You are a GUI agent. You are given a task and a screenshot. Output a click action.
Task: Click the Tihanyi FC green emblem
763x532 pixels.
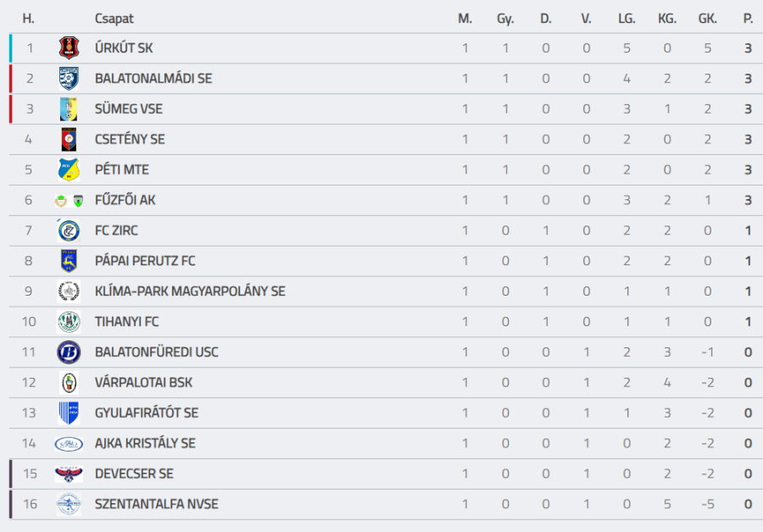[x=69, y=322]
